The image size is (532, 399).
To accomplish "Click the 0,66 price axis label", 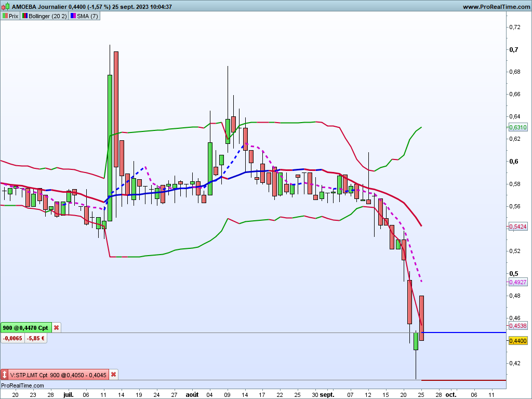I will [515, 95].
